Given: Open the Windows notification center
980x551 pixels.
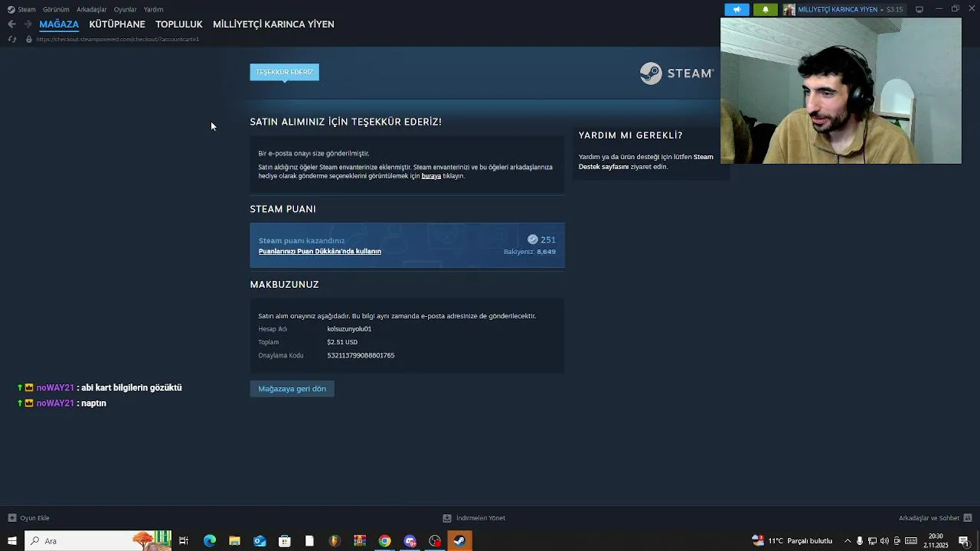Looking at the screenshot, I should (964, 541).
